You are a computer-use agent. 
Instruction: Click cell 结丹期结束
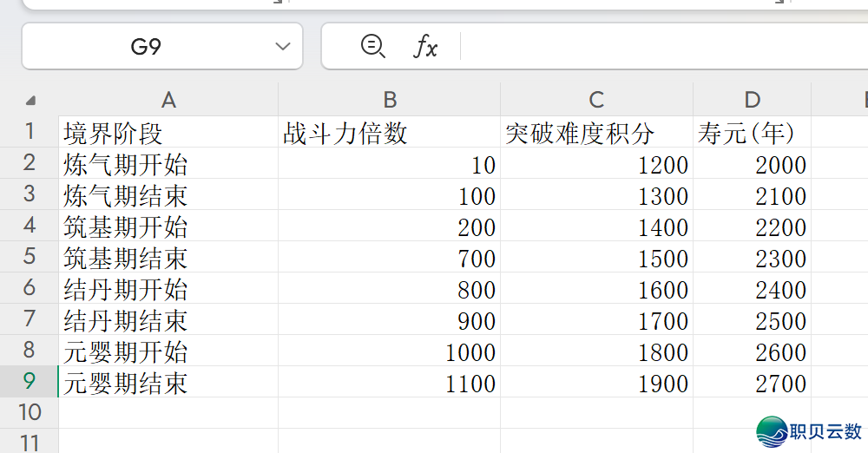pos(168,319)
